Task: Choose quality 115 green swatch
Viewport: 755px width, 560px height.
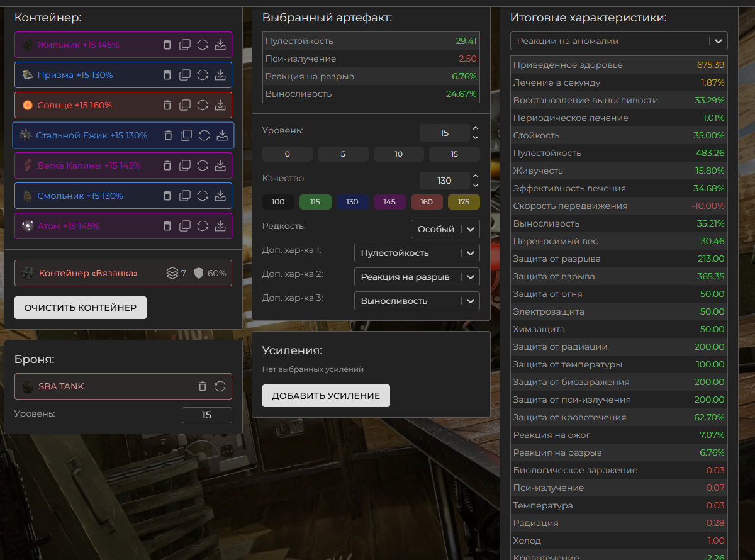Action: [x=315, y=202]
